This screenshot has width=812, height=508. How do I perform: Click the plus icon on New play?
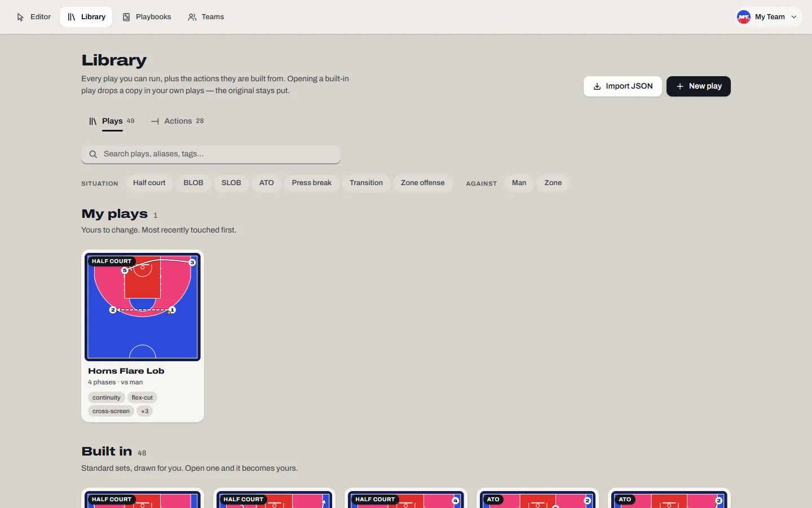coord(680,86)
